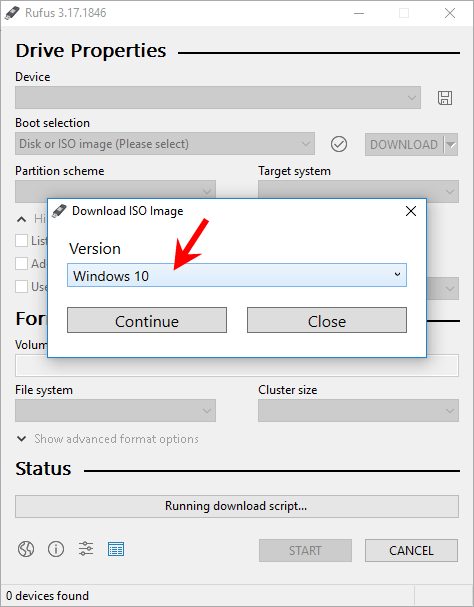The height and width of the screenshot is (607, 474).
Task: Click the Rufus USB icon in title bar
Action: coord(12,13)
